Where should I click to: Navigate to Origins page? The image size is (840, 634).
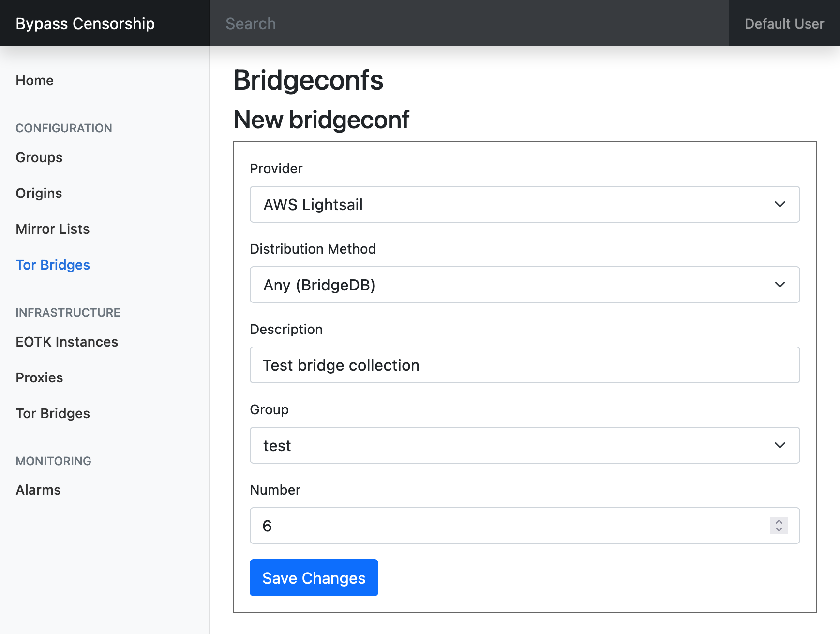pyautogui.click(x=39, y=193)
